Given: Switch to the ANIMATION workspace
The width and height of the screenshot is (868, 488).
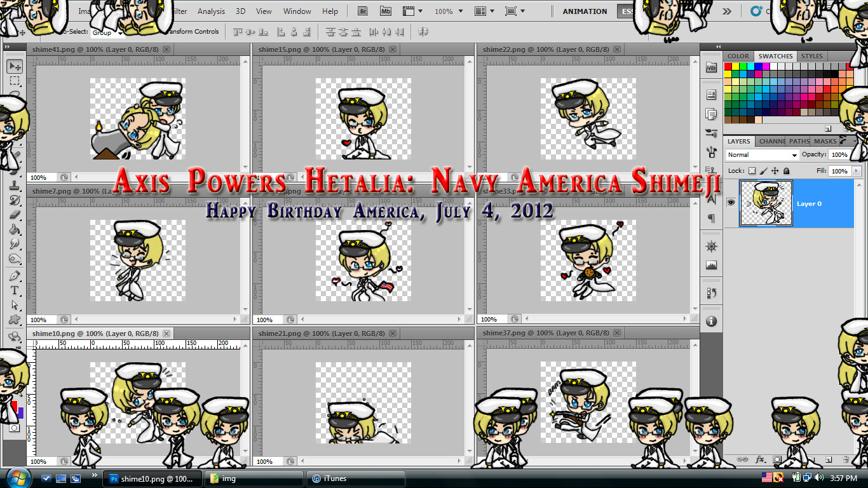Looking at the screenshot, I should click(x=585, y=11).
